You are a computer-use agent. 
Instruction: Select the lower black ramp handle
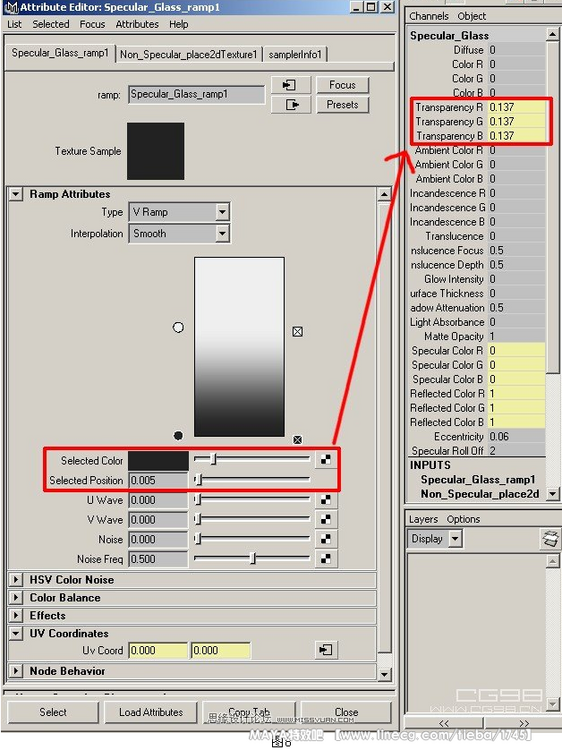tap(178, 435)
